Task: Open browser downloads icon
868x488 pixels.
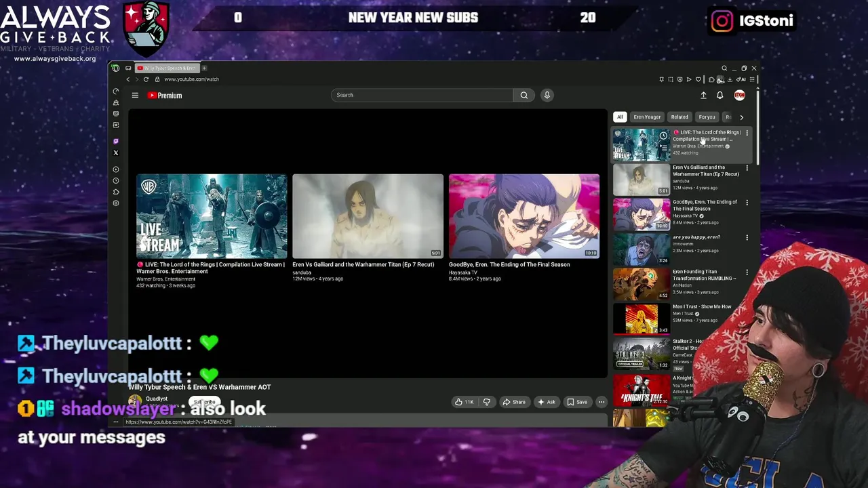Action: click(730, 79)
